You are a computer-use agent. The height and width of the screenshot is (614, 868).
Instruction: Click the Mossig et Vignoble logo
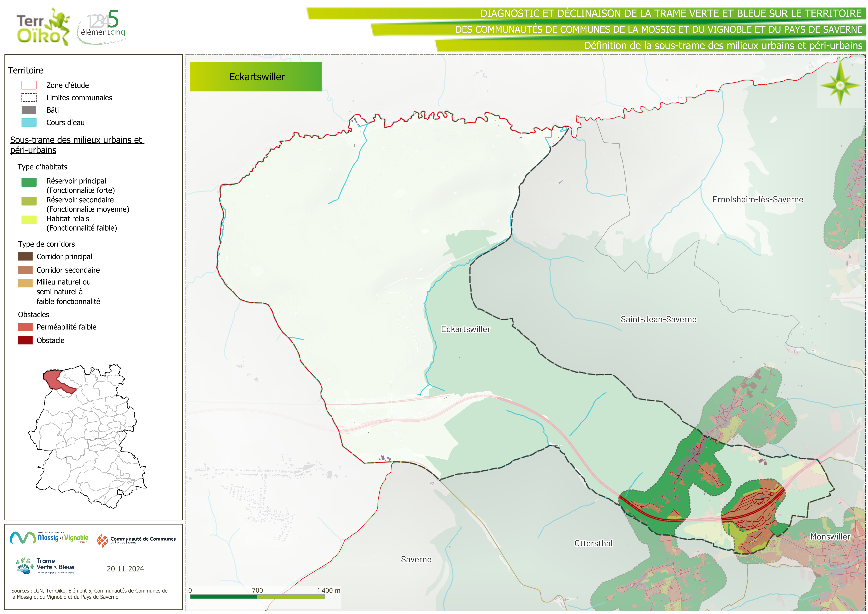[x=49, y=538]
